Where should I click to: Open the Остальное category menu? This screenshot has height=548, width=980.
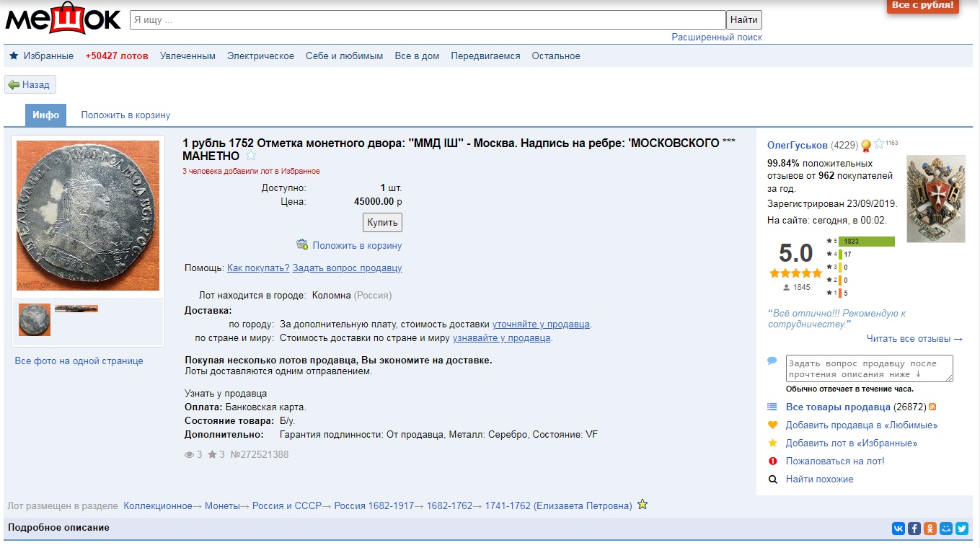(555, 56)
